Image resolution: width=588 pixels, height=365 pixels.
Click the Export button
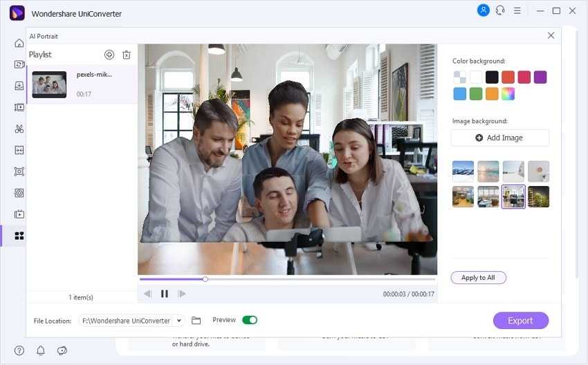(520, 321)
